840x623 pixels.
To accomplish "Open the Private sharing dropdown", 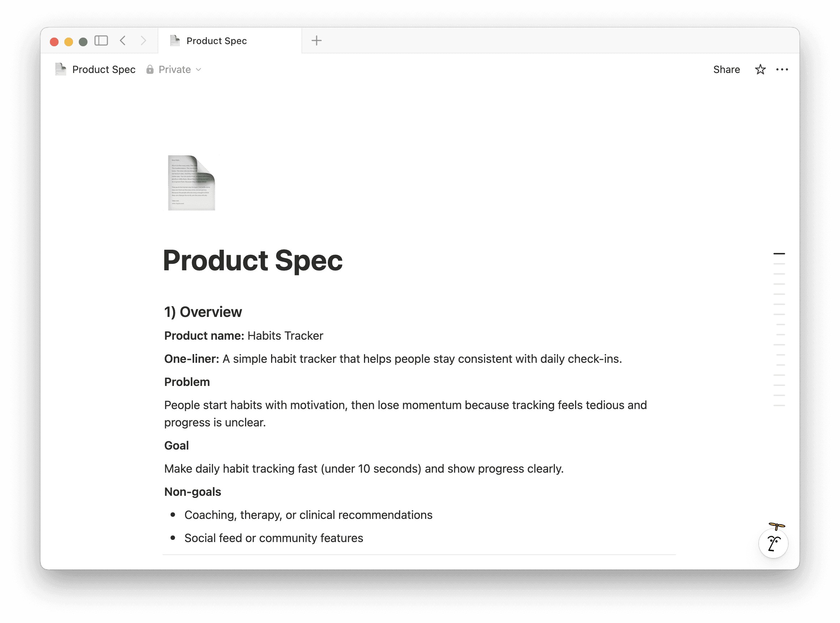I will (x=179, y=69).
